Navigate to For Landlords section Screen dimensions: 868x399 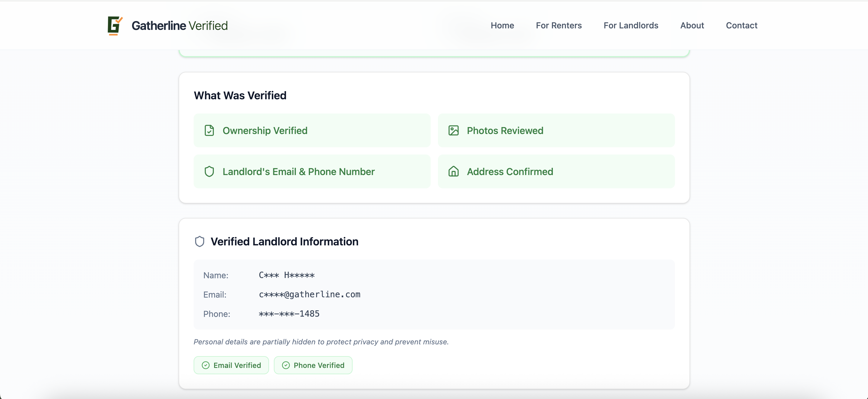(631, 25)
